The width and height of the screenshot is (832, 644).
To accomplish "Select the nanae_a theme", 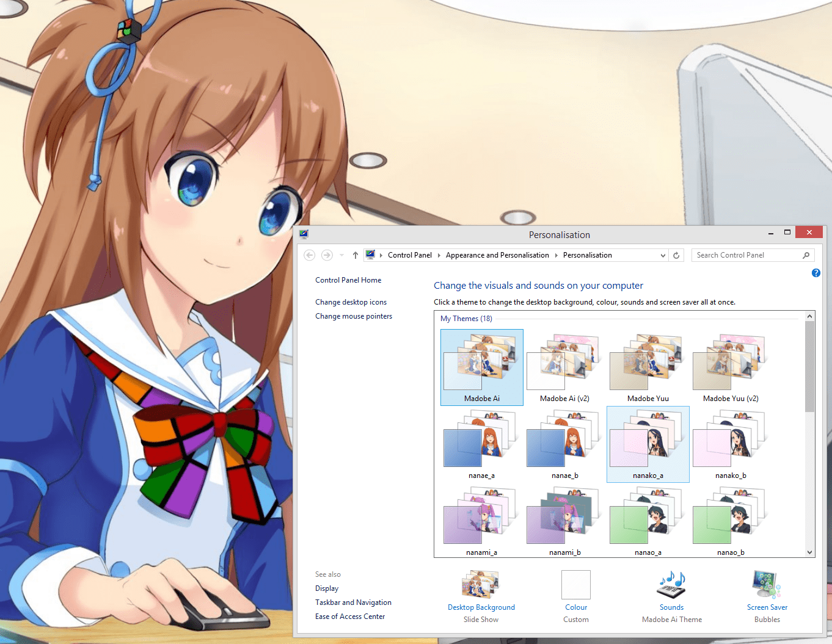I will click(482, 444).
